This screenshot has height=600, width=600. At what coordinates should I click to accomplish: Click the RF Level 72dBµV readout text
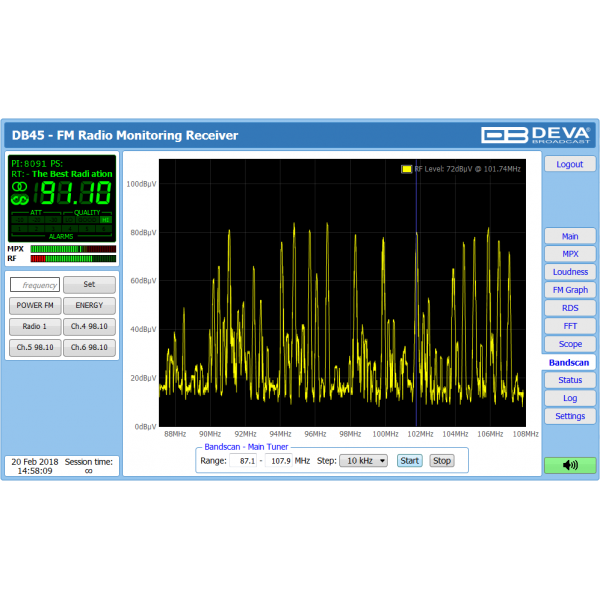coord(467,169)
